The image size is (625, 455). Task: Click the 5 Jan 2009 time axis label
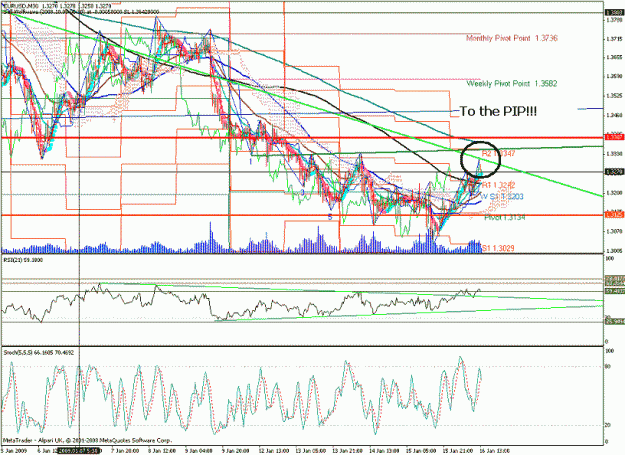point(14,451)
